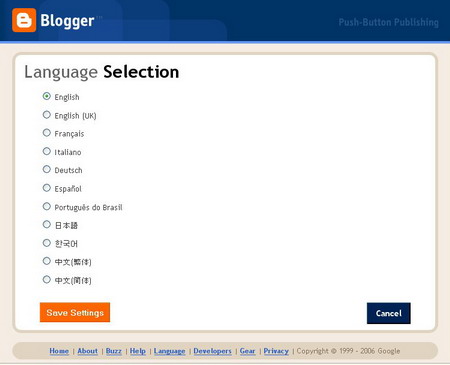Choose the English (UK) language option
The height and width of the screenshot is (365, 450).
(47, 115)
